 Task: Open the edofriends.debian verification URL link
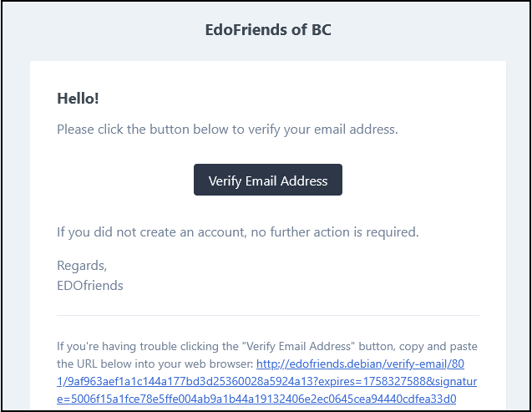click(x=367, y=364)
